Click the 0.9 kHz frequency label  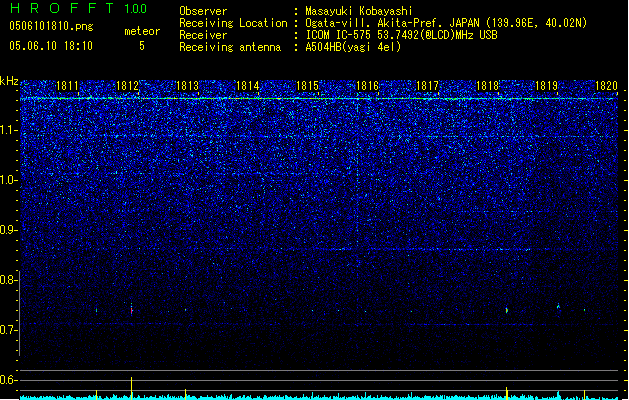[x=8, y=230]
